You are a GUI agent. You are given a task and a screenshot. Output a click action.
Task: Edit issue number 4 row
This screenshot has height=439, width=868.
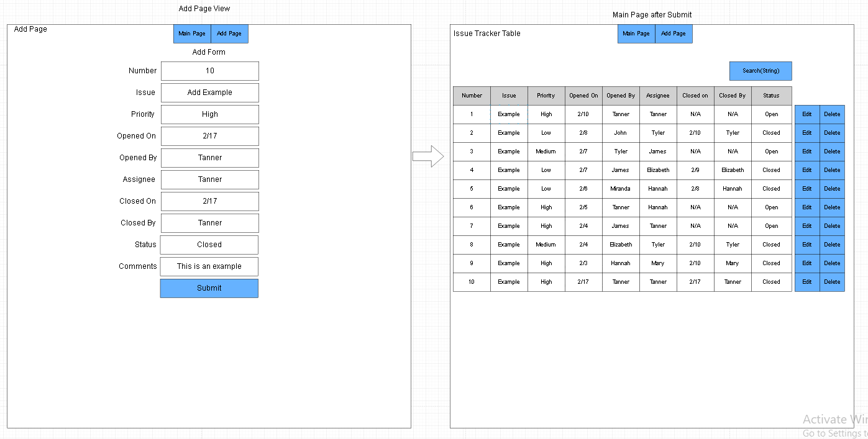pos(807,170)
